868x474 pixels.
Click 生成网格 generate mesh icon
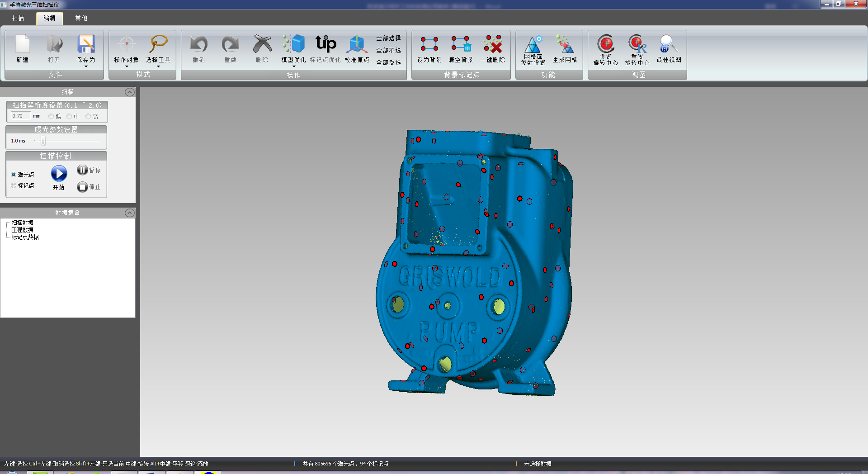click(x=565, y=45)
